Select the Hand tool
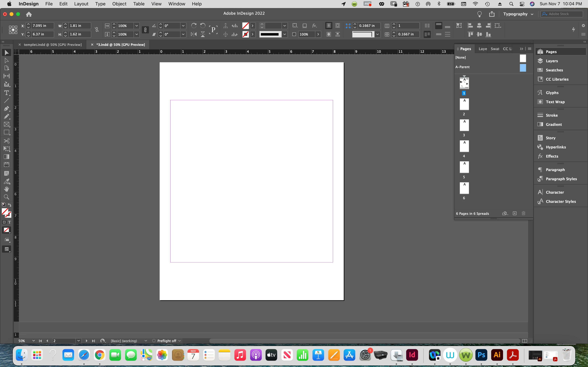Image resolution: width=588 pixels, height=367 pixels. pyautogui.click(x=7, y=189)
